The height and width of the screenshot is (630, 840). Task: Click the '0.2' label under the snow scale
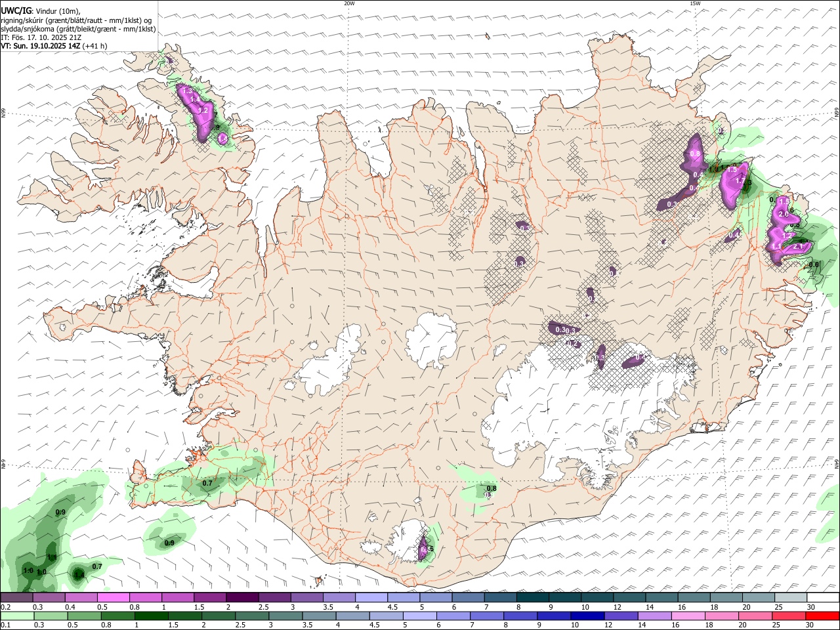coord(6,607)
